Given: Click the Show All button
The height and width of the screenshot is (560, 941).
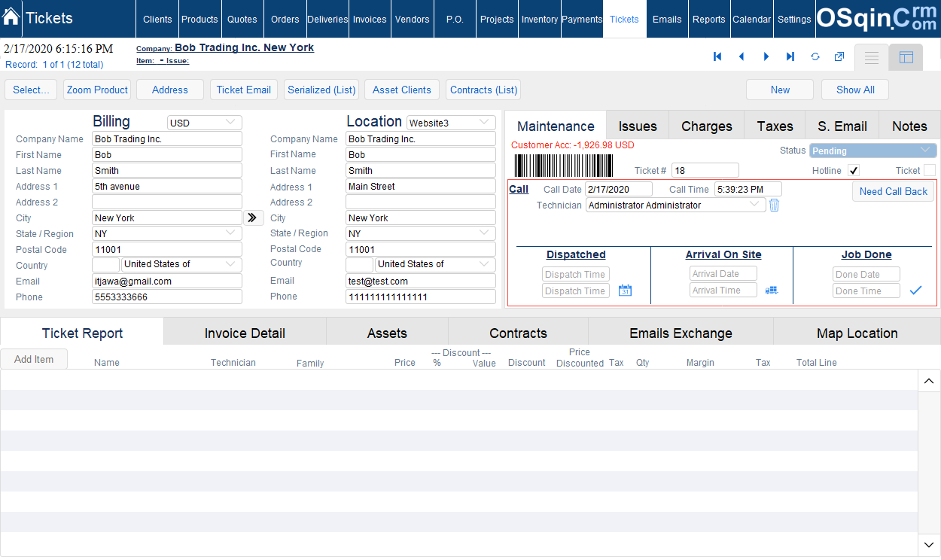Looking at the screenshot, I should click(855, 90).
